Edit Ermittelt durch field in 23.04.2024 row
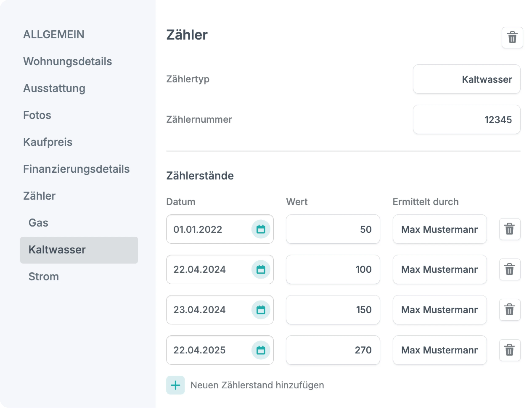The image size is (532, 408). coord(440,310)
